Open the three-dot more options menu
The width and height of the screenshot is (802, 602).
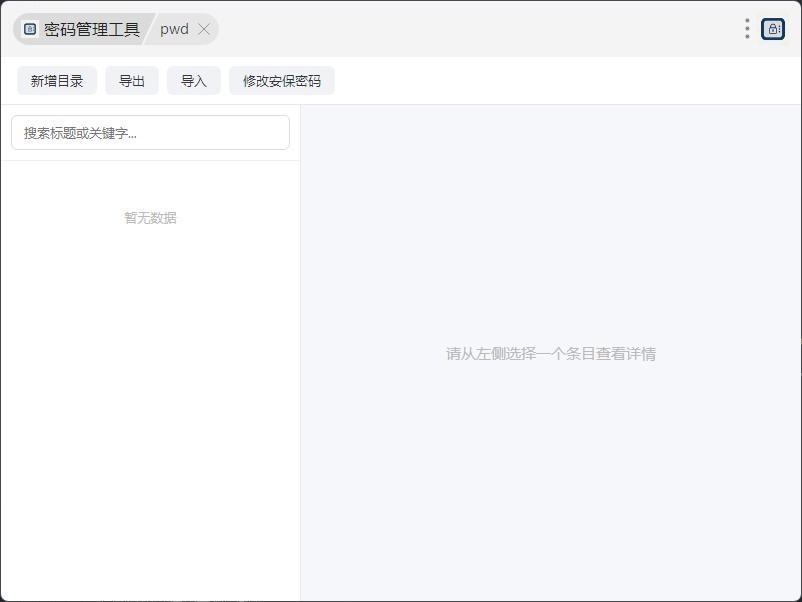[x=747, y=29]
